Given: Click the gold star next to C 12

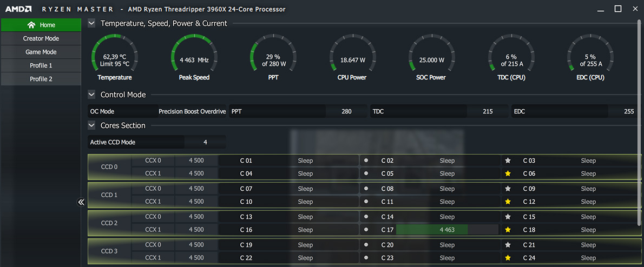Looking at the screenshot, I should pos(508,202).
